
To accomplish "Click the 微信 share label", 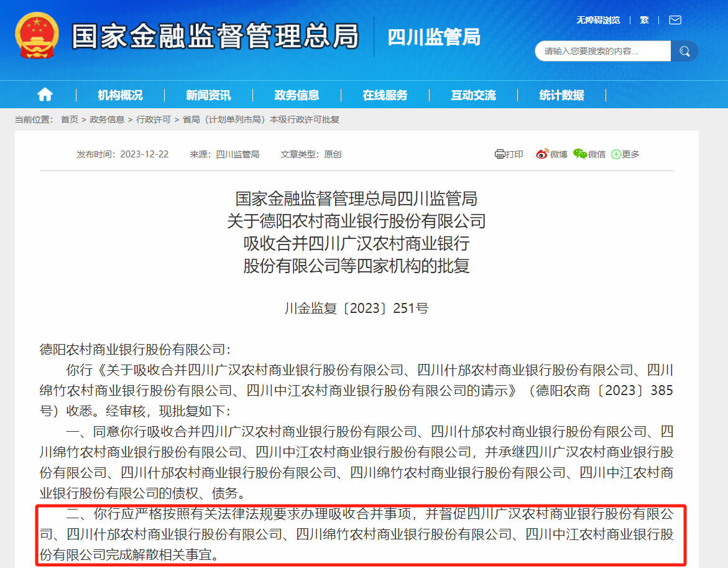I will point(597,154).
